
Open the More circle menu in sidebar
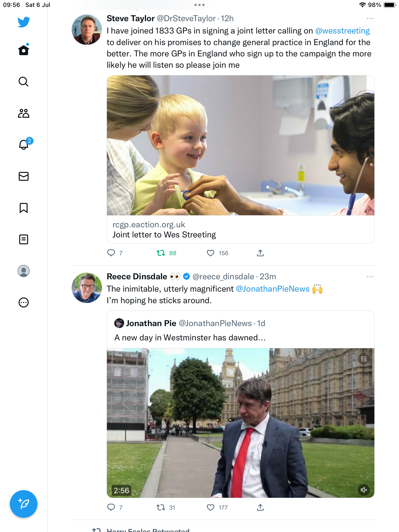coord(24,302)
